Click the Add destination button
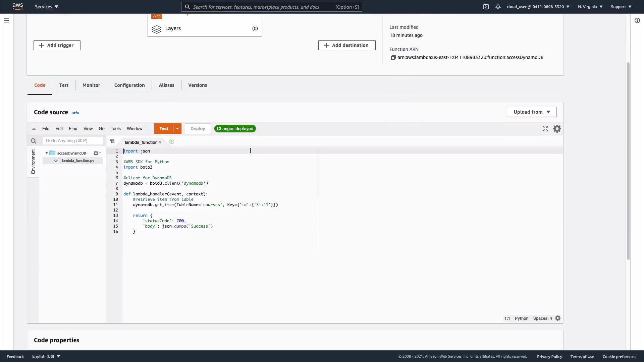 [x=346, y=45]
